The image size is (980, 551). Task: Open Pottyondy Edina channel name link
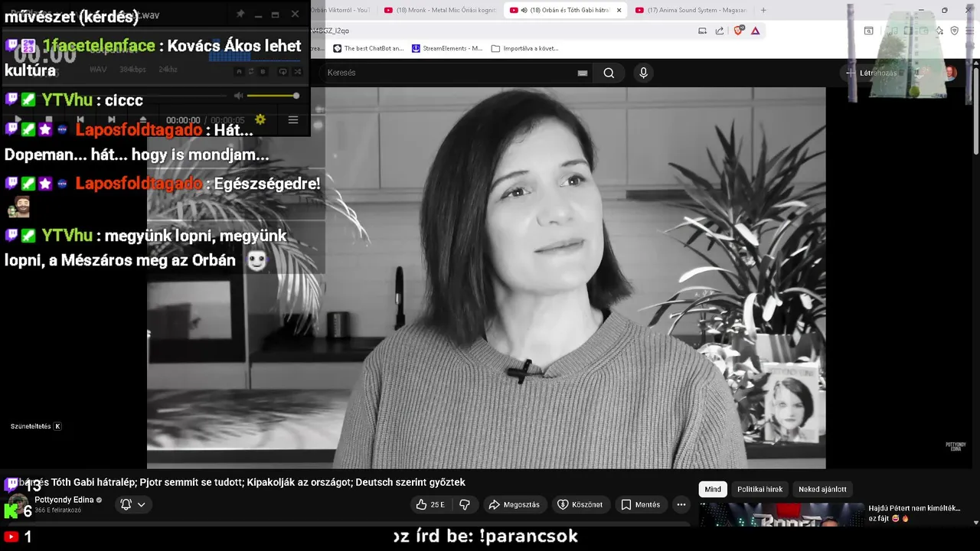coord(64,500)
